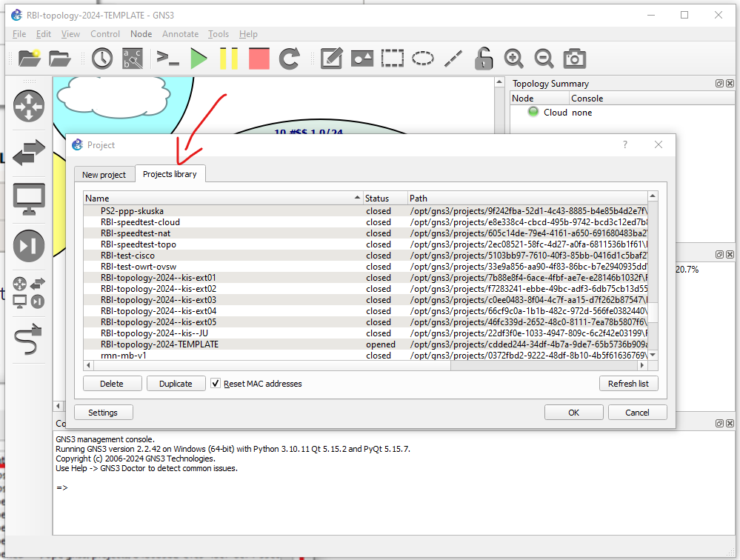Select the Draw a line tool
Viewport: 740px width, 560px height.
(x=453, y=59)
